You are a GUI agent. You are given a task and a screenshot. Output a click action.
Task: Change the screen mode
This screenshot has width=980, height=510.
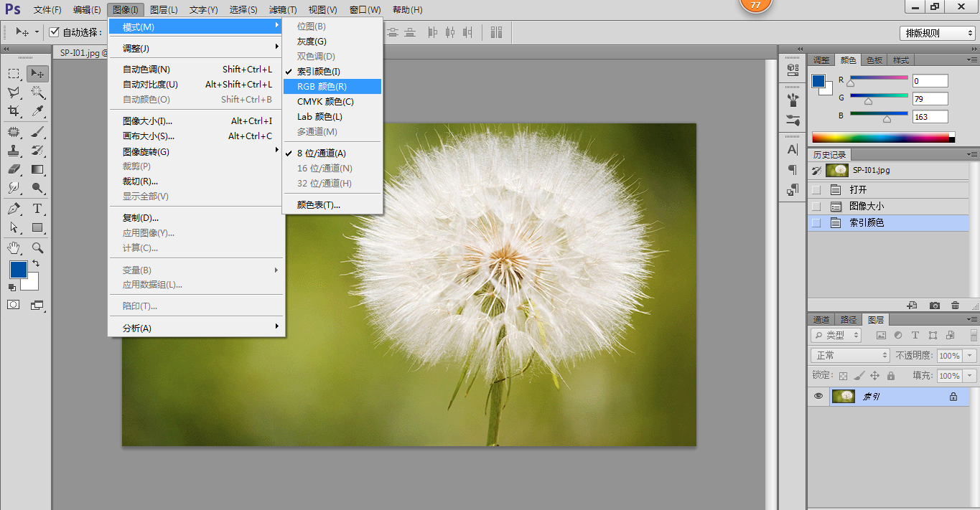tap(37, 305)
